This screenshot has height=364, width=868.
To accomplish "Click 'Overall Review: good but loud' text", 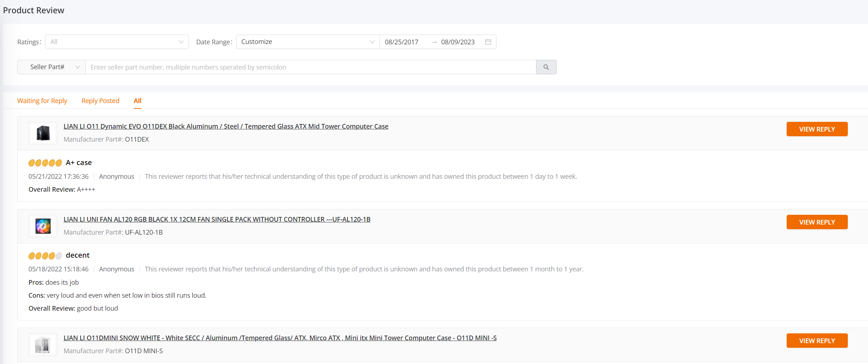I will [x=73, y=308].
